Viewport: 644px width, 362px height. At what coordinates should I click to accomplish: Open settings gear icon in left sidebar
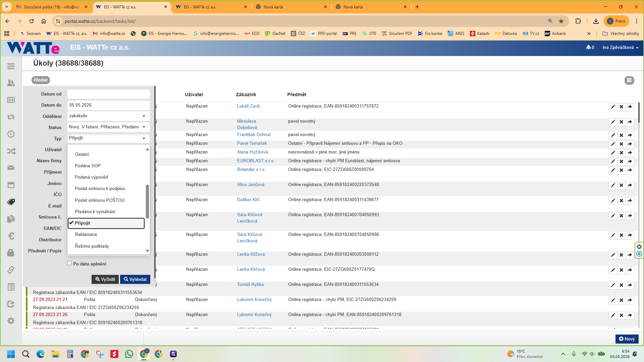[x=11, y=321]
